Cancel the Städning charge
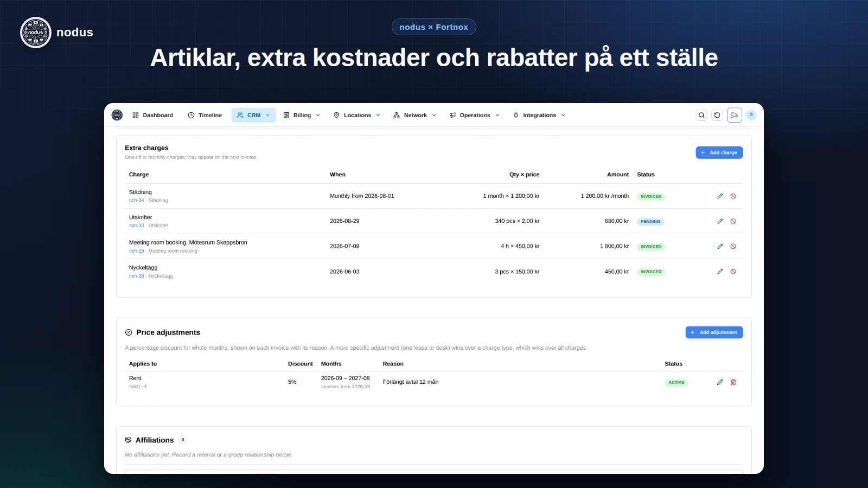This screenshot has width=868, height=488. click(733, 196)
